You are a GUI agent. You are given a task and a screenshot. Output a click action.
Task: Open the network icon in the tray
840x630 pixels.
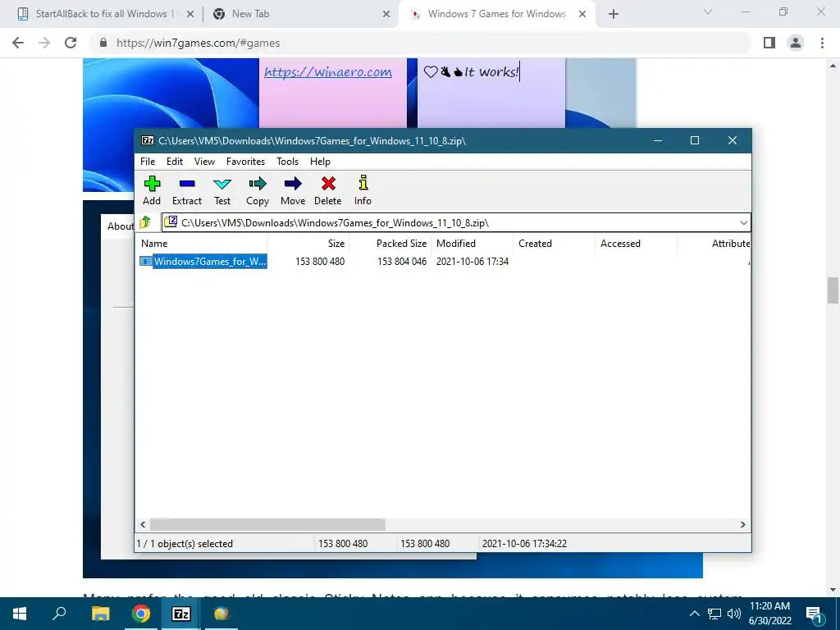click(x=714, y=614)
